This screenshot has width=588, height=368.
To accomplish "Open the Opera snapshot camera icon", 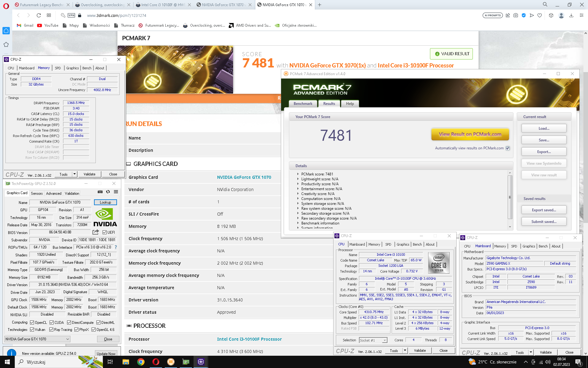I will click(x=516, y=15).
